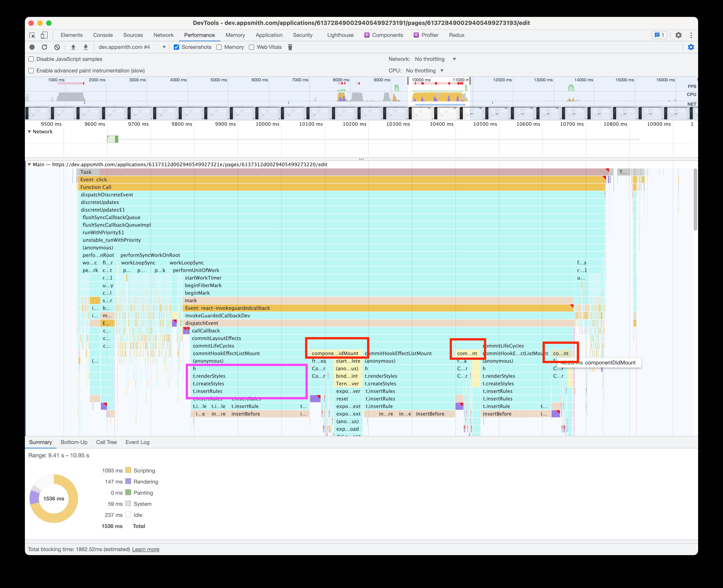Select the commitLayoutEffects entry

tap(382, 338)
